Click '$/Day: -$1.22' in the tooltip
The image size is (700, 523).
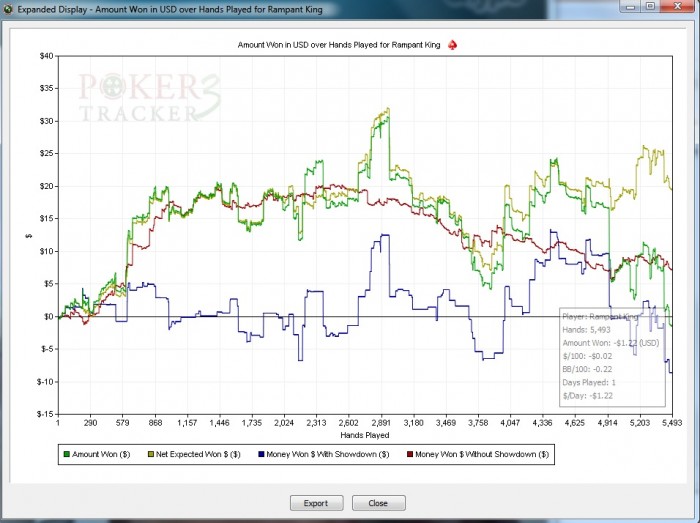click(588, 395)
